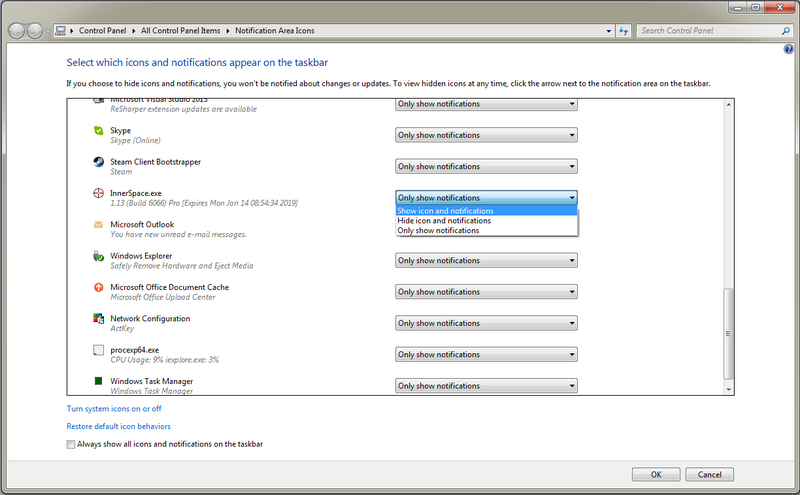Open the Steam Client Bootstrapper behavior dropdown

[x=486, y=166]
